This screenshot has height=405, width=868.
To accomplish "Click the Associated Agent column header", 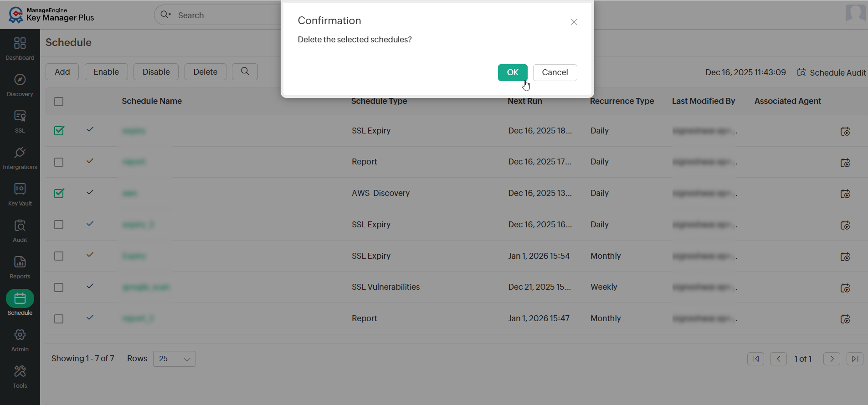I will pyautogui.click(x=787, y=101).
